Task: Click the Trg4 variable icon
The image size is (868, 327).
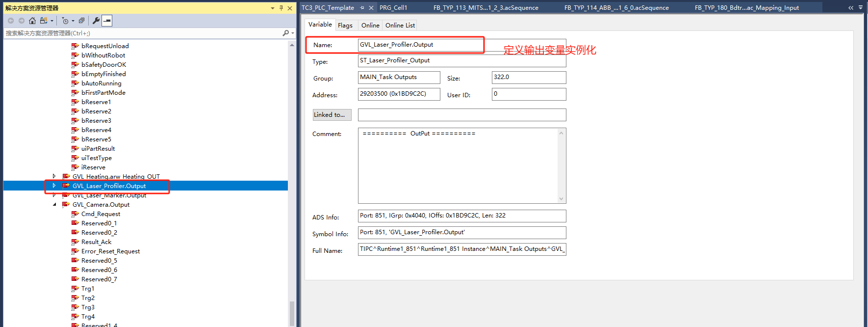Action: pos(75,317)
